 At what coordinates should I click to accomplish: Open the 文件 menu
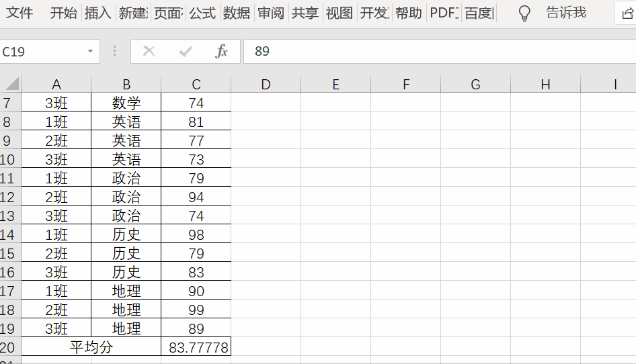(19, 13)
